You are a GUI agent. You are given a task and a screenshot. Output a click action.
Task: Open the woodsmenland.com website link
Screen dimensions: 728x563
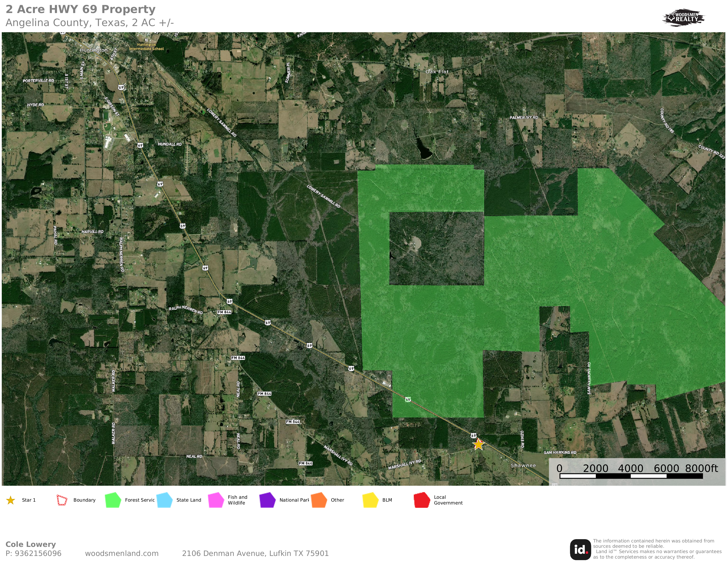coord(122,554)
